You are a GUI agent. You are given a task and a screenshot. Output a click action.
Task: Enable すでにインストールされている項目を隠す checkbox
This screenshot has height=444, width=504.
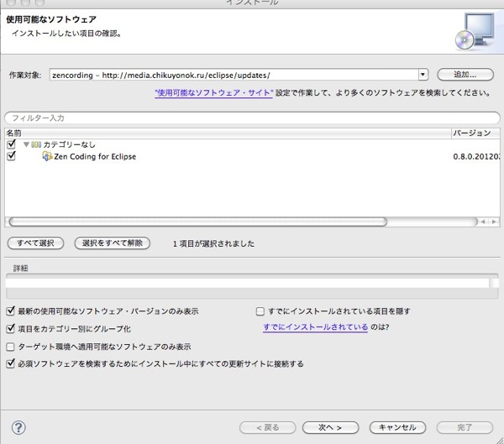pos(260,311)
